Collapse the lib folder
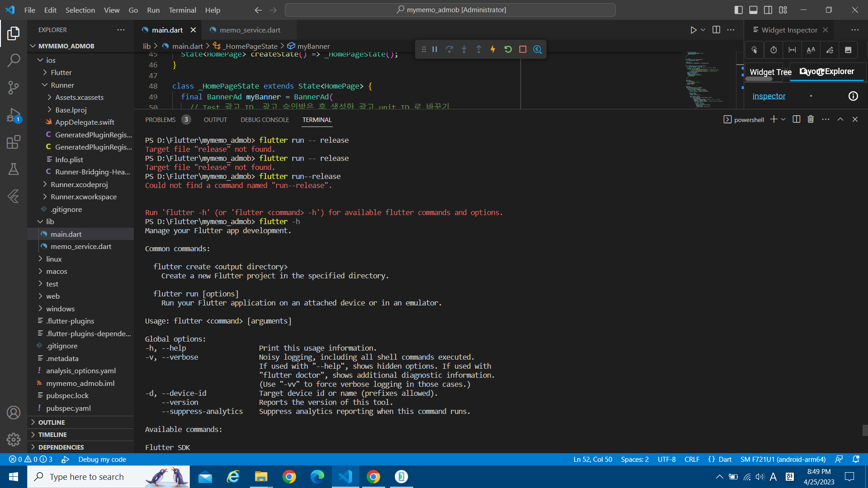This screenshot has width=868, height=488. point(80,221)
